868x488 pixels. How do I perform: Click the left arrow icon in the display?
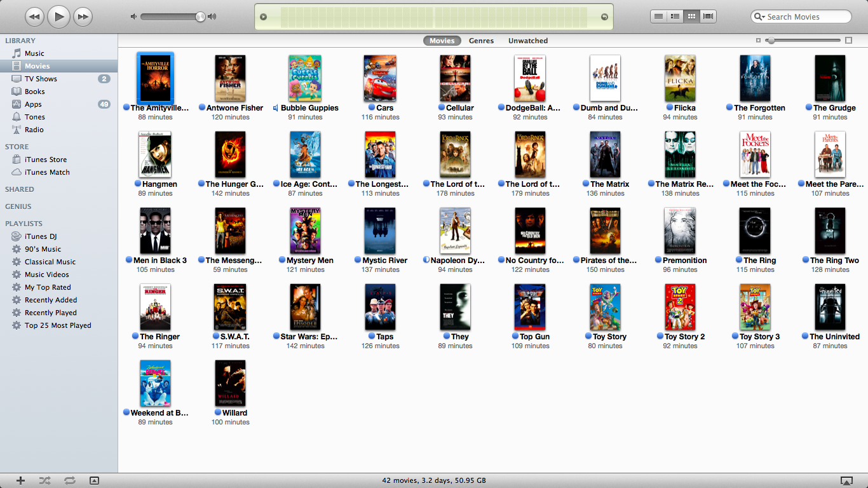point(264,17)
